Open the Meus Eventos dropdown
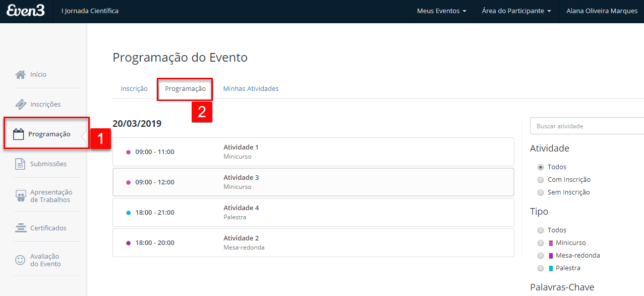The image size is (644, 296). pos(441,11)
